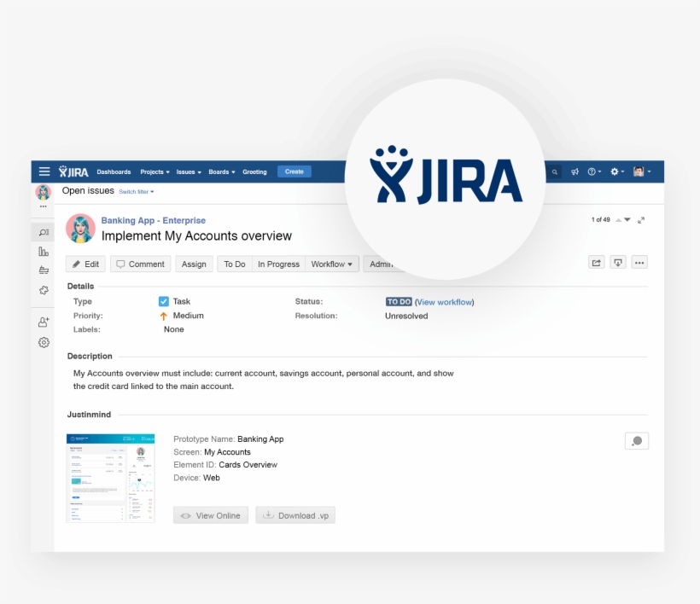Viewport: 700px width, 604px height.
Task: Open the Projects dropdown menu
Action: [x=155, y=171]
